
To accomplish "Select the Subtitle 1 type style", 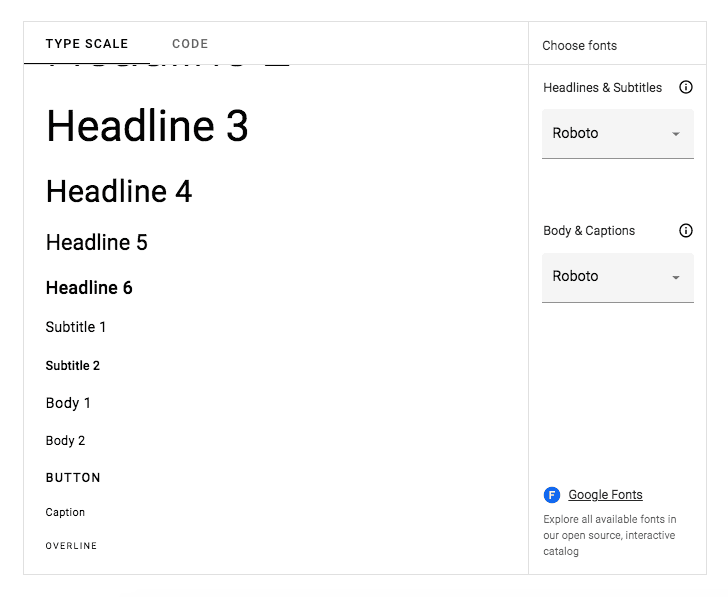I will [x=76, y=327].
